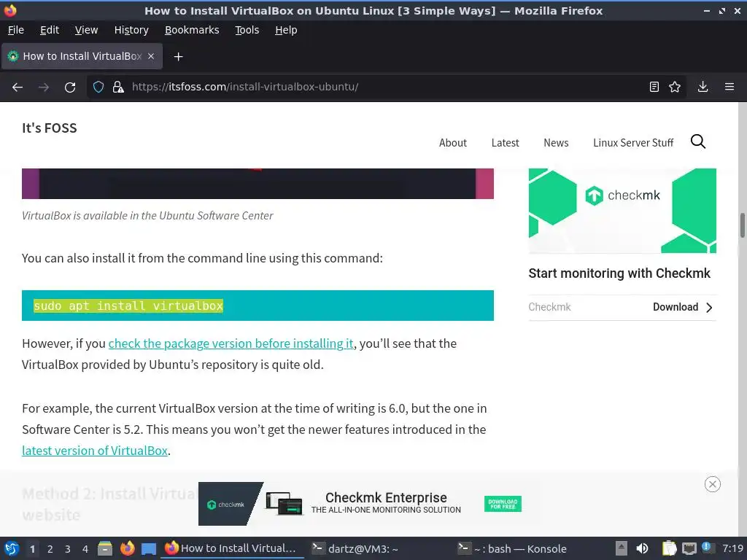Select Firefox window in taskbar
Screen dimensions: 747x560
[x=232, y=548]
